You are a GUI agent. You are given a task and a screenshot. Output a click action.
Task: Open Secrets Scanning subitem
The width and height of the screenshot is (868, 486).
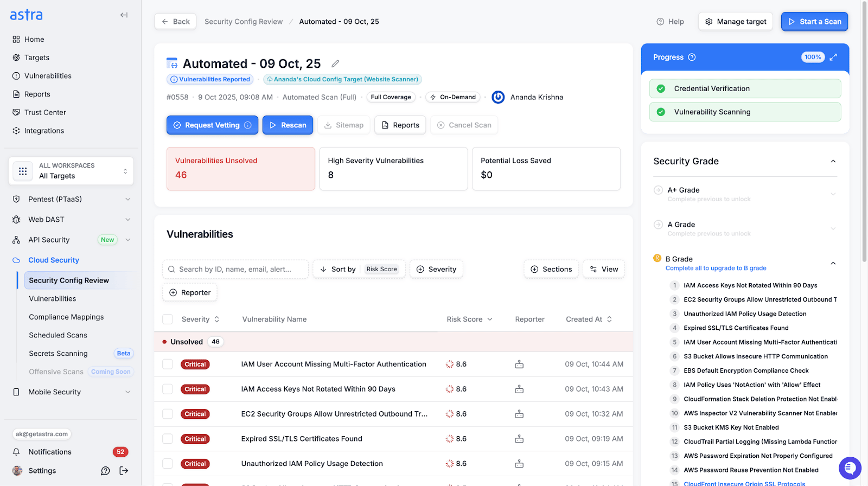(x=58, y=354)
